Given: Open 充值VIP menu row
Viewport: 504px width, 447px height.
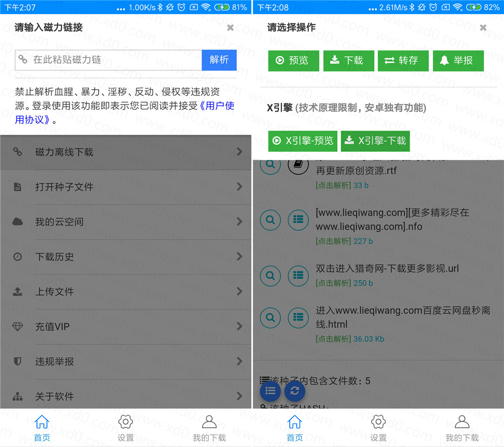Looking at the screenshot, I should click(125, 326).
